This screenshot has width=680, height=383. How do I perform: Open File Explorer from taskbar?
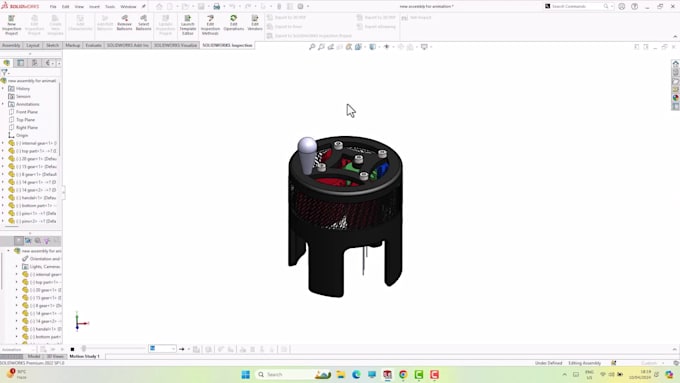tap(340, 374)
